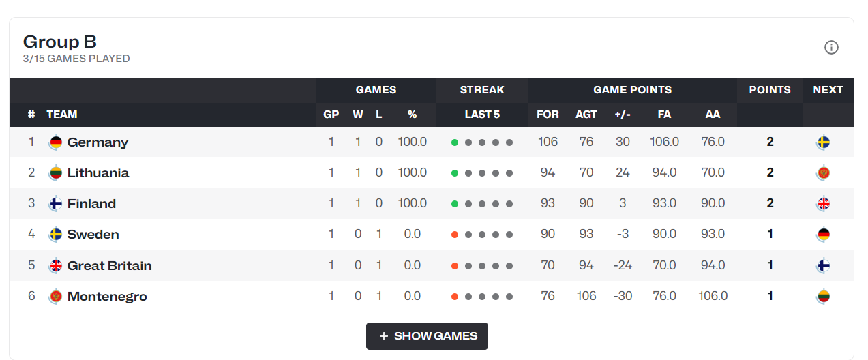Click Germany's green win streak dot
The height and width of the screenshot is (360, 868).
coord(455,142)
